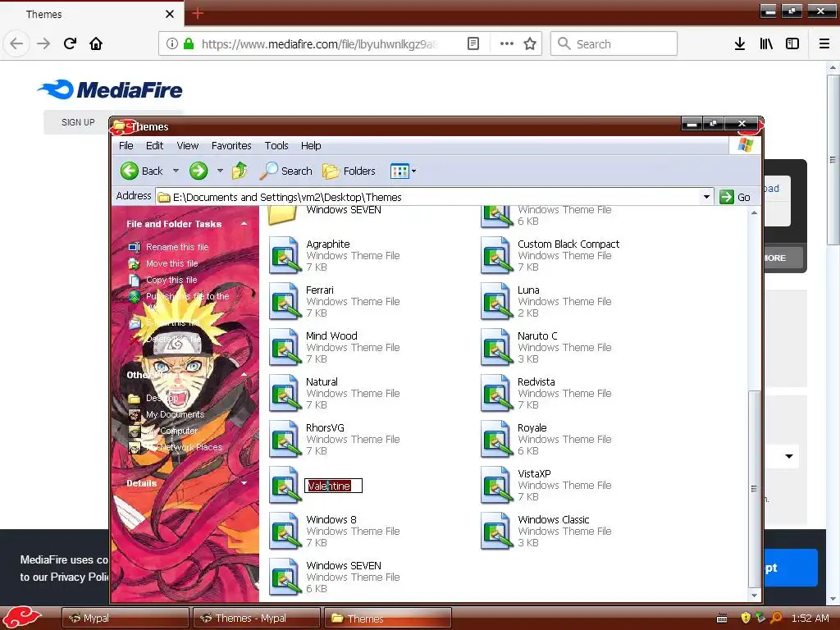Open a new browser tab with plus
Screen dimensions: 840x630
click(x=198, y=13)
